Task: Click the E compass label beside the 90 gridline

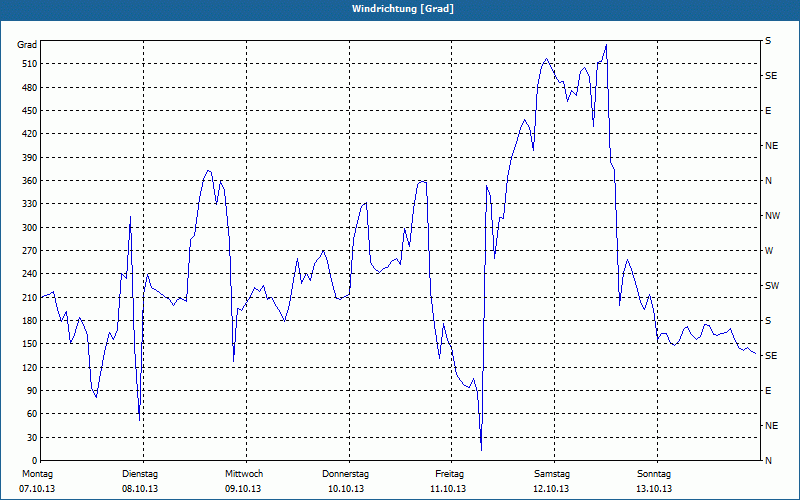Action: [768, 391]
